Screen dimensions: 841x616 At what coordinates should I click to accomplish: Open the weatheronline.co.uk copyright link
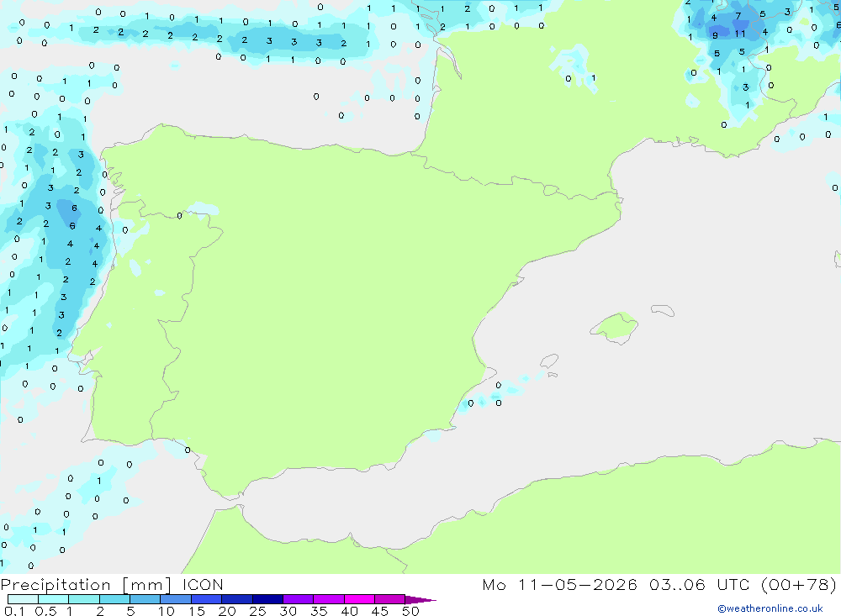click(x=770, y=608)
